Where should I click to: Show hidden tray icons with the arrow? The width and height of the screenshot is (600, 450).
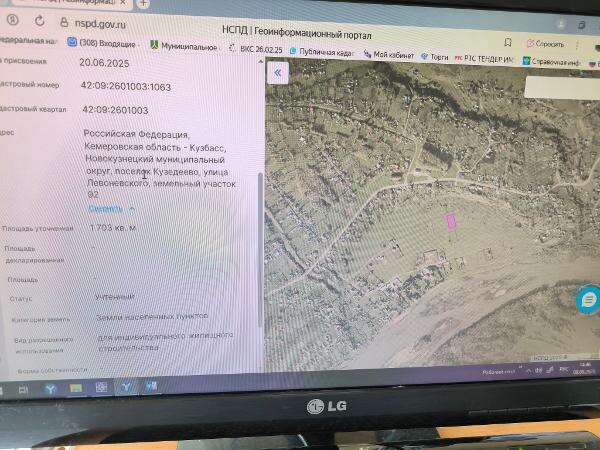click(x=529, y=371)
